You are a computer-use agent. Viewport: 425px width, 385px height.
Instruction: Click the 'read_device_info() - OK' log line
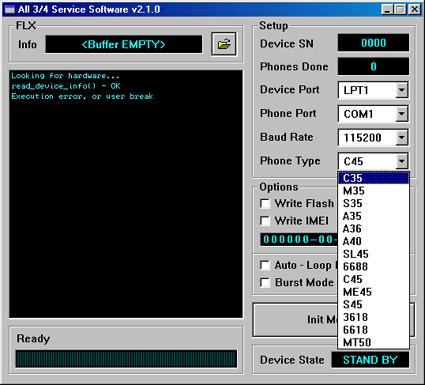coord(66,86)
